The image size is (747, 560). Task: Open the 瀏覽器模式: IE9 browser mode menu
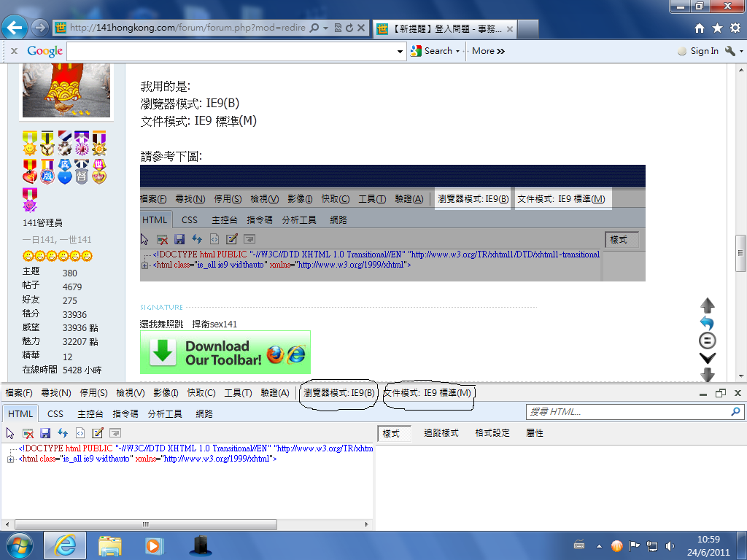click(x=339, y=393)
